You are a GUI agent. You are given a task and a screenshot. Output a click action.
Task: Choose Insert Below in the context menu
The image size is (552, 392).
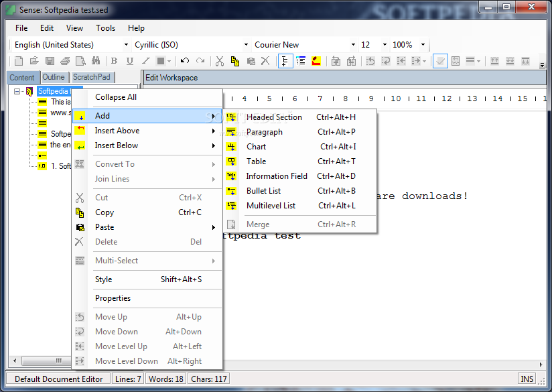[147, 145]
